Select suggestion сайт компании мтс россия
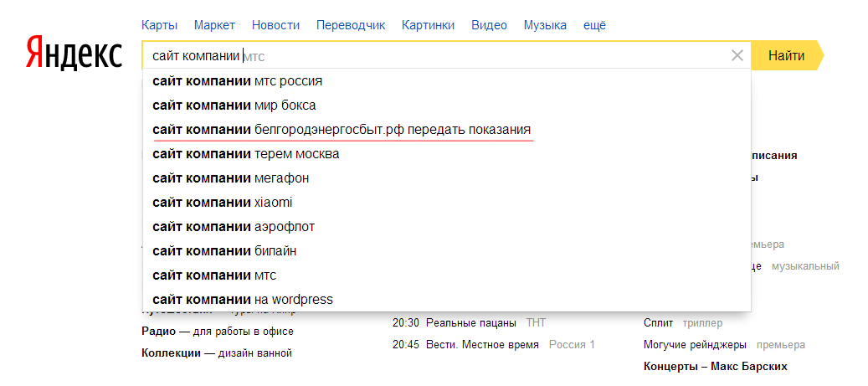The height and width of the screenshot is (386, 868). coord(447,81)
